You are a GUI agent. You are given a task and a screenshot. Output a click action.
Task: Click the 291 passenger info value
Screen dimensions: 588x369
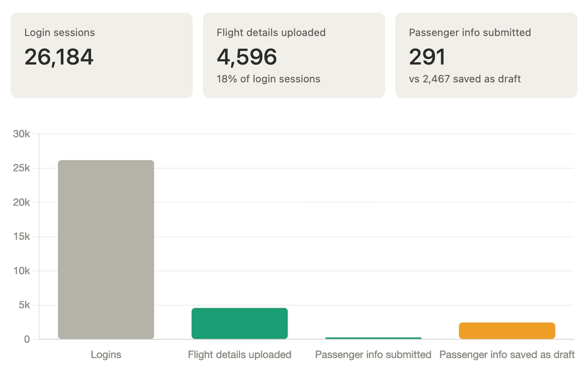click(x=427, y=57)
